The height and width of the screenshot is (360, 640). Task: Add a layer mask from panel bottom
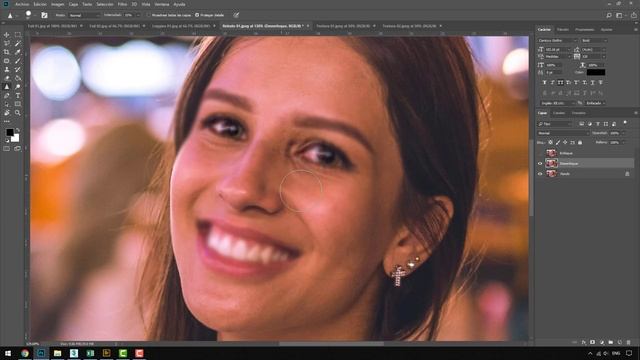593,342
